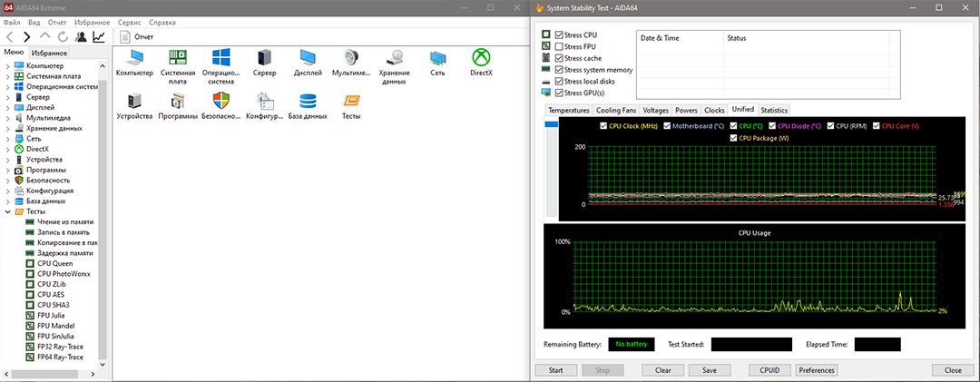The width and height of the screenshot is (980, 382).
Task: Expand the Компьютер tree node
Action: [8, 66]
